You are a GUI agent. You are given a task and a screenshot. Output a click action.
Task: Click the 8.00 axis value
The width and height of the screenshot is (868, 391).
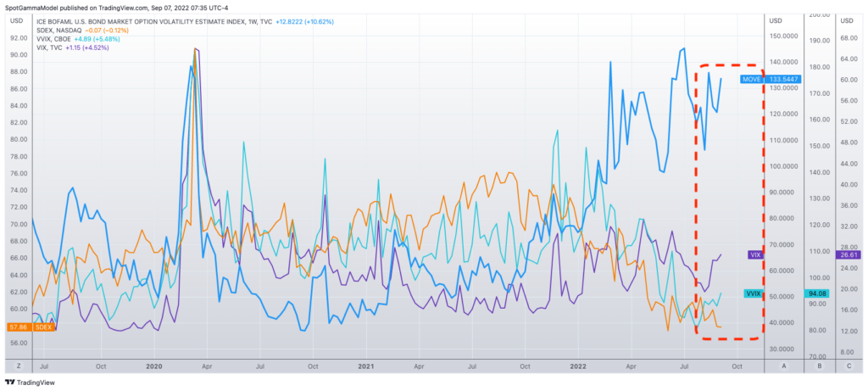[849, 352]
